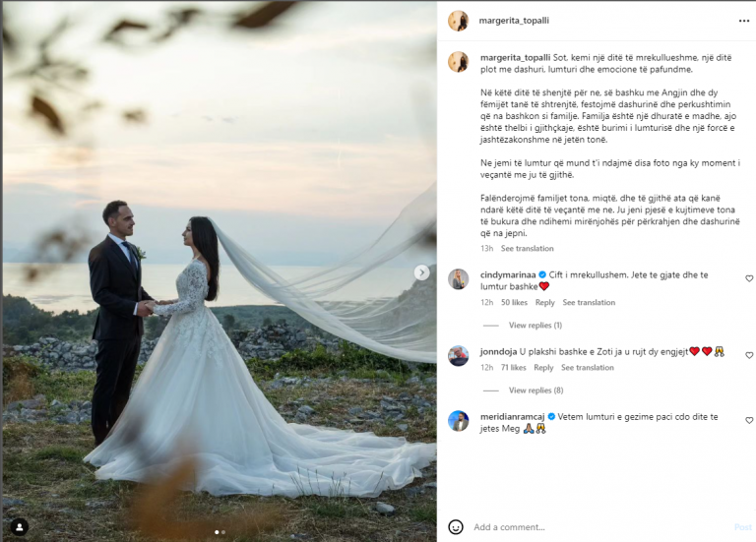Open jonndoja's profile avatar
Viewport: 756px width, 542px height.
458,356
